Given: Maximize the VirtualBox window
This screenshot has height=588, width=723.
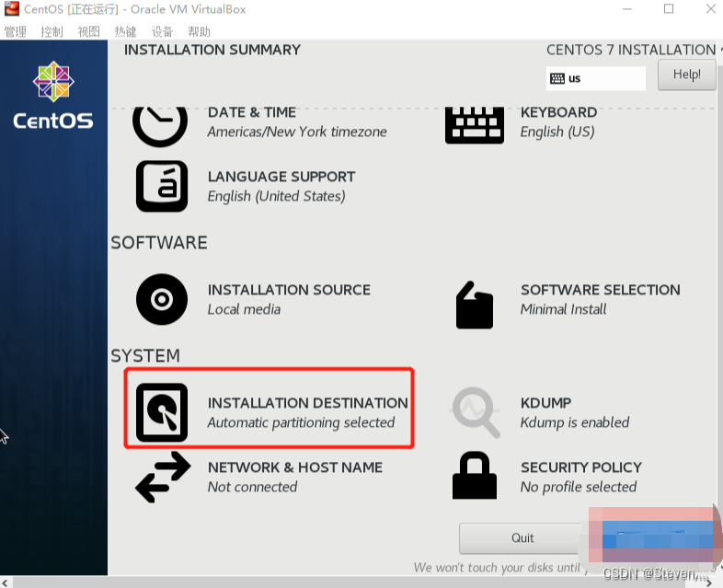Looking at the screenshot, I should click(669, 9).
